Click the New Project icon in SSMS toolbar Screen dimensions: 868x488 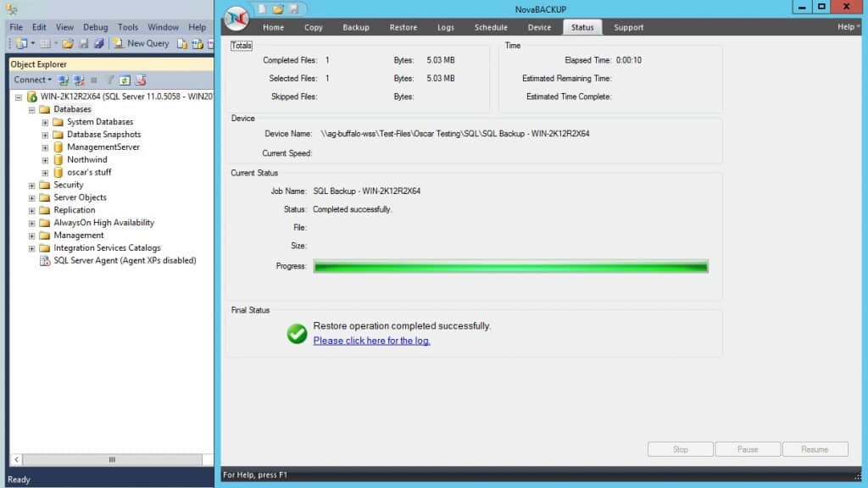coord(21,44)
